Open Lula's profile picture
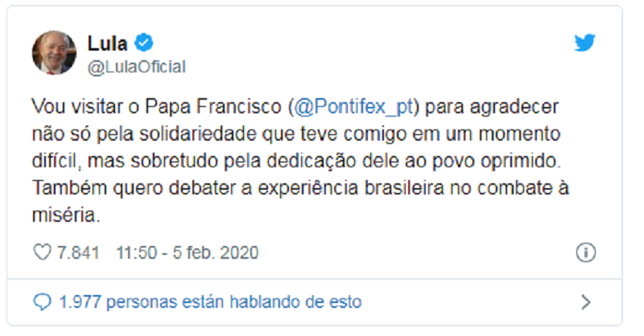644x336 pixels. coord(54,53)
